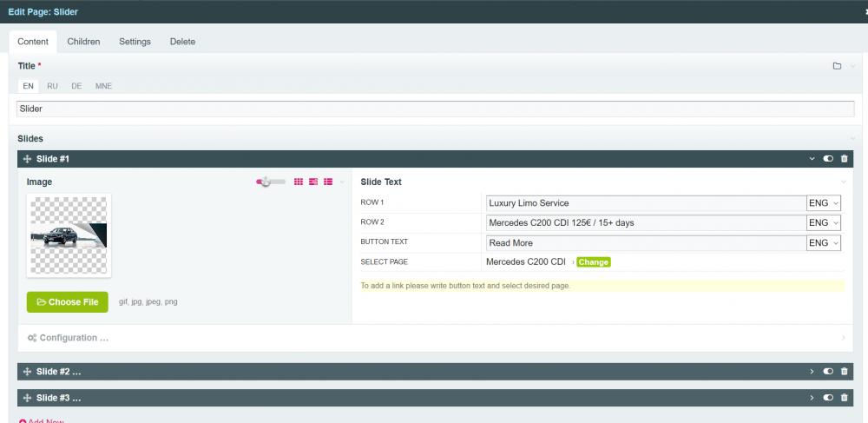Select the grid view image layout icon
The height and width of the screenshot is (423, 868).
coord(299,182)
